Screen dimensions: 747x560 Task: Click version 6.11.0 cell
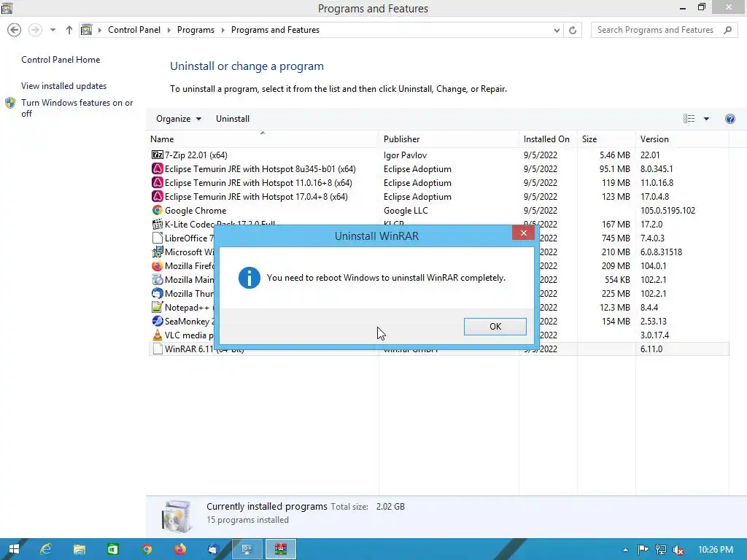pos(651,349)
